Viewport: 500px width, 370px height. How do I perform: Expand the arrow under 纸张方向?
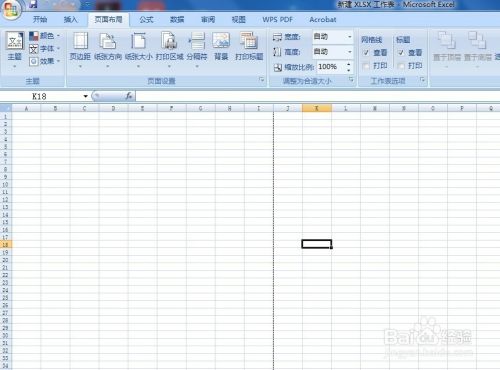(x=108, y=66)
